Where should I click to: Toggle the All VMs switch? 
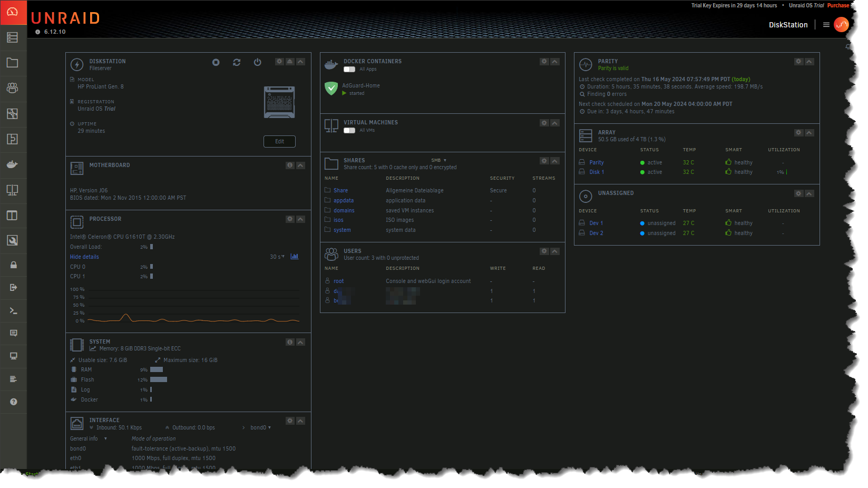point(349,130)
